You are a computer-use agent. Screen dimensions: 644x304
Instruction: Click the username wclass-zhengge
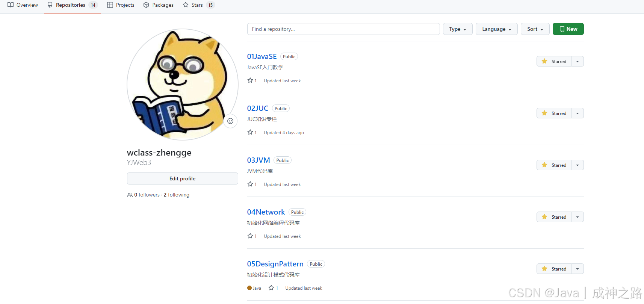159,153
